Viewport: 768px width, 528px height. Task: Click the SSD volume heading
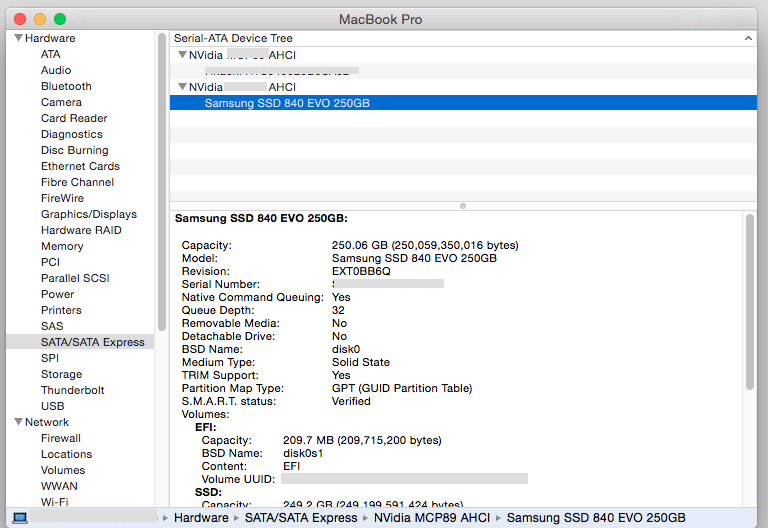(208, 492)
